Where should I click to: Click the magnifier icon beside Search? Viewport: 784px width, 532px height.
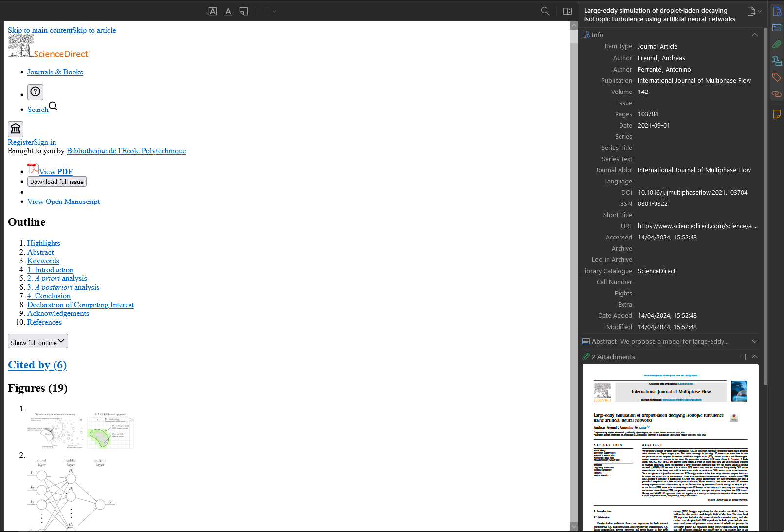(x=53, y=106)
